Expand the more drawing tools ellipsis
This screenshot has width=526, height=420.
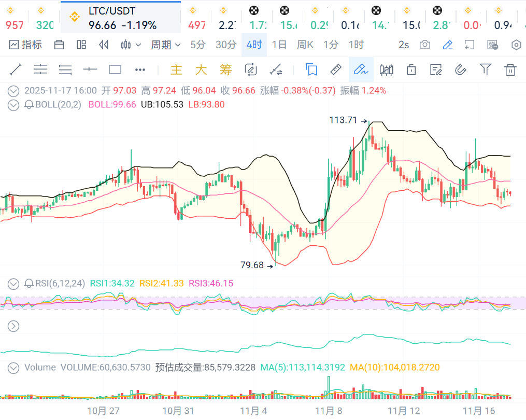[140, 69]
